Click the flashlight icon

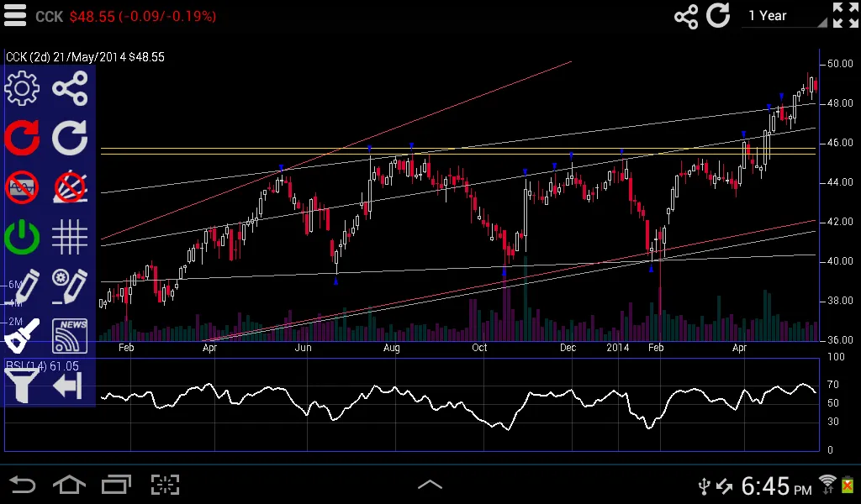(22, 335)
